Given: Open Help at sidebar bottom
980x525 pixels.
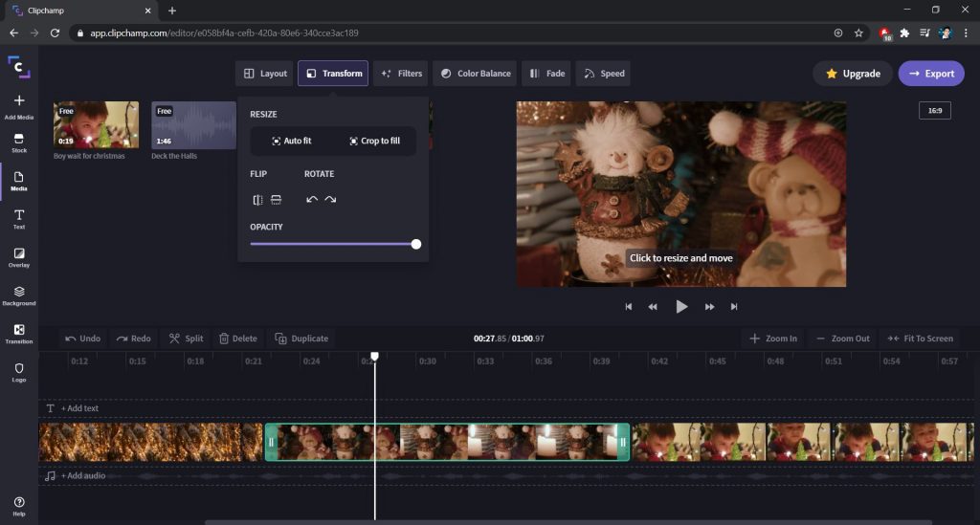Looking at the screenshot, I should point(19,506).
